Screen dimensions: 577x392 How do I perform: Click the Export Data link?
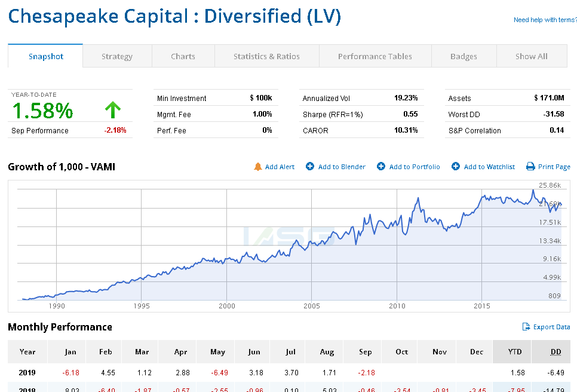551,327
